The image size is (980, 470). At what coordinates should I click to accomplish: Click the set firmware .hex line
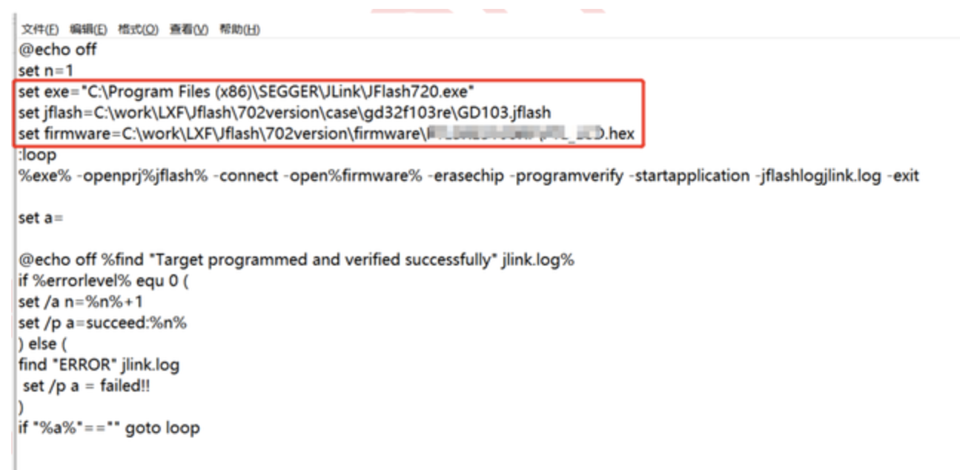click(x=327, y=134)
